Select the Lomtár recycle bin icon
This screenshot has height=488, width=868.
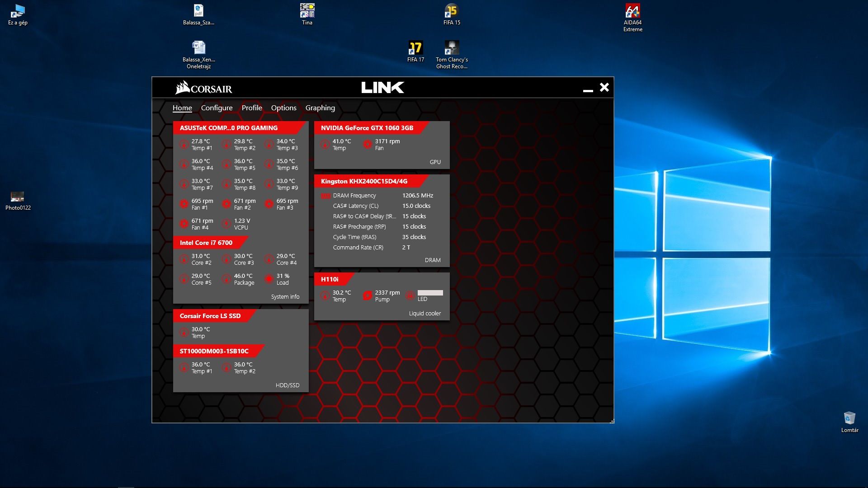click(849, 422)
